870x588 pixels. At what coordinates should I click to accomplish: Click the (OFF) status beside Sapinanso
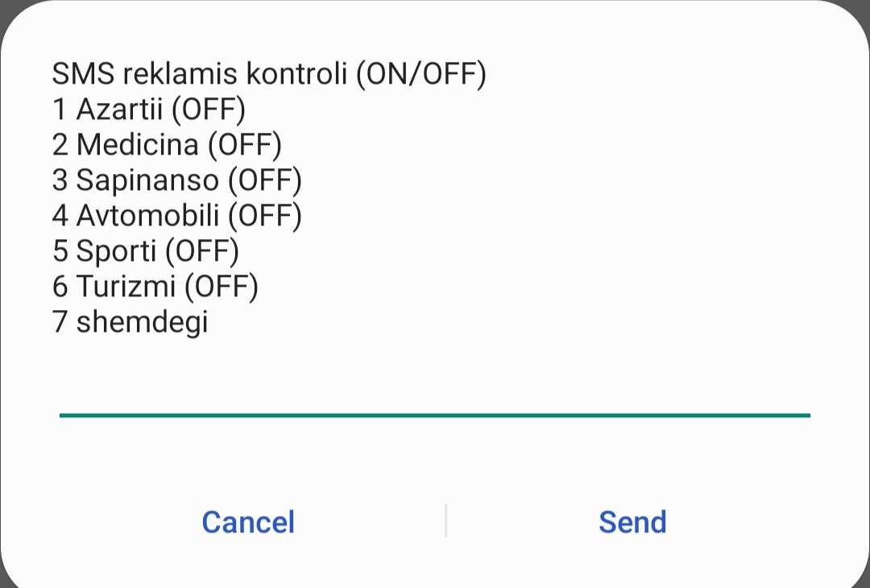tap(264, 180)
